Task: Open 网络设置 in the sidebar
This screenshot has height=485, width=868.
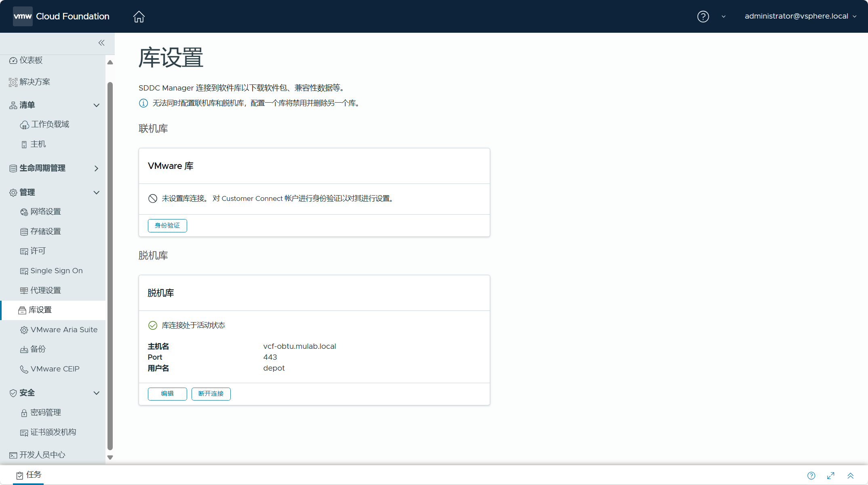Action: tap(46, 212)
